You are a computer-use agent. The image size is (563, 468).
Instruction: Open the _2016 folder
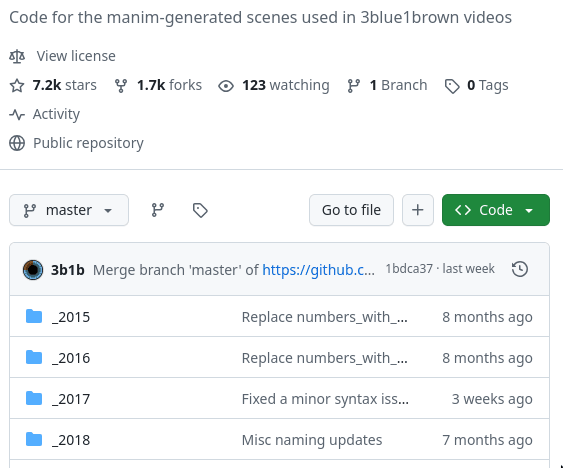tap(71, 358)
